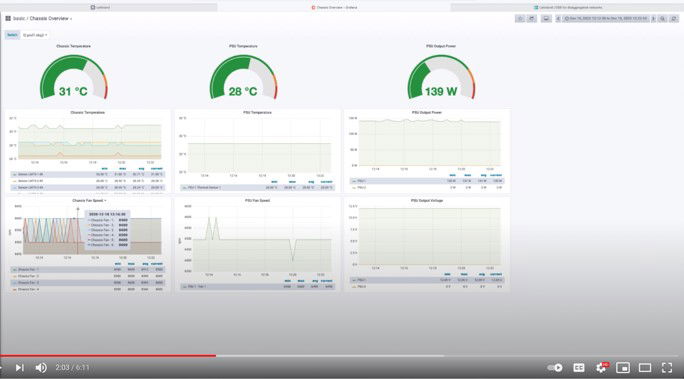Screen dimensions: 684x379
Task: Switch to the rightmost browser tab
Action: [567, 7]
